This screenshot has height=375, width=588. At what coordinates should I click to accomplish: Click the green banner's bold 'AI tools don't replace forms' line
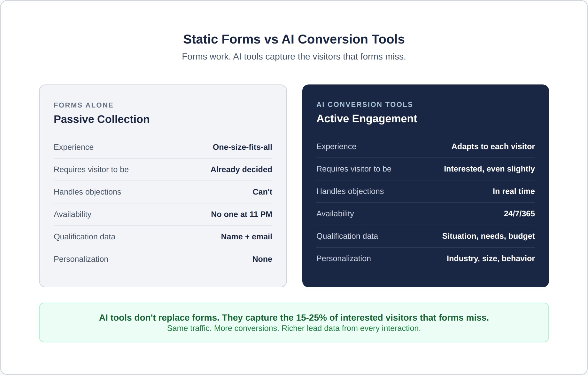[294, 318]
